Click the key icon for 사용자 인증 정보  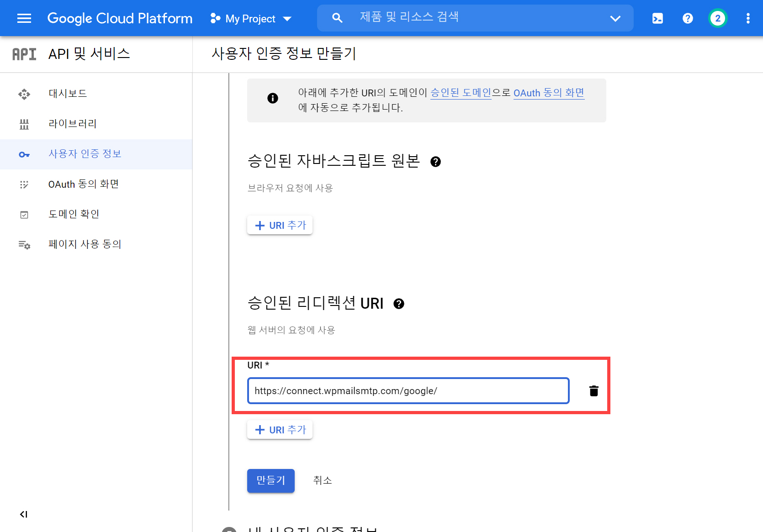click(x=24, y=155)
